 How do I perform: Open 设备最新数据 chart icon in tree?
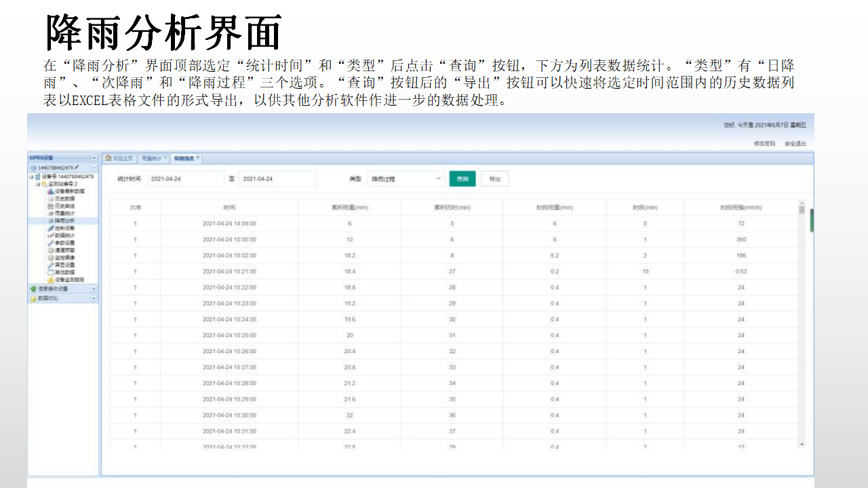coord(50,192)
